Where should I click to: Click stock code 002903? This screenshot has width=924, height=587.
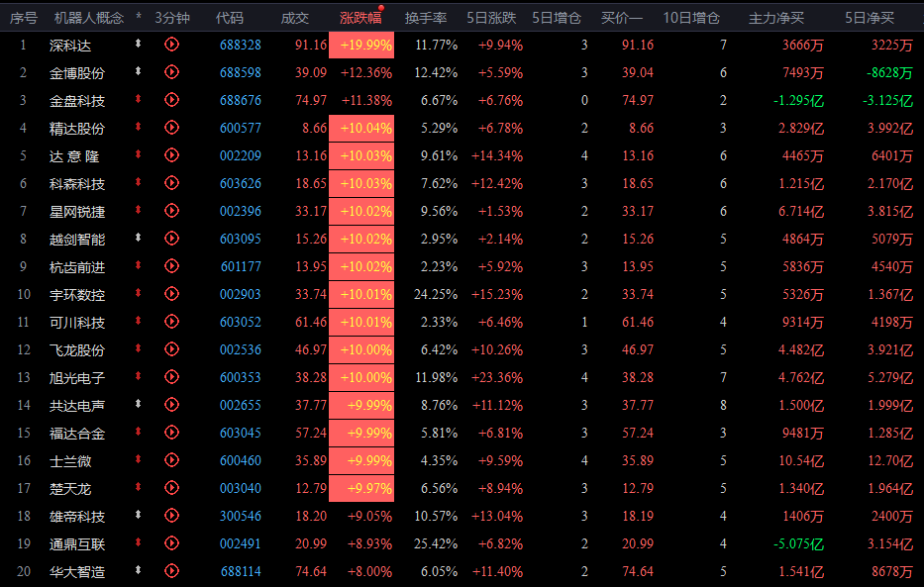[241, 294]
